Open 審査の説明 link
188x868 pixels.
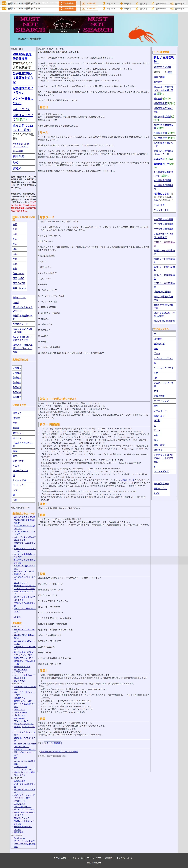coord(159,77)
